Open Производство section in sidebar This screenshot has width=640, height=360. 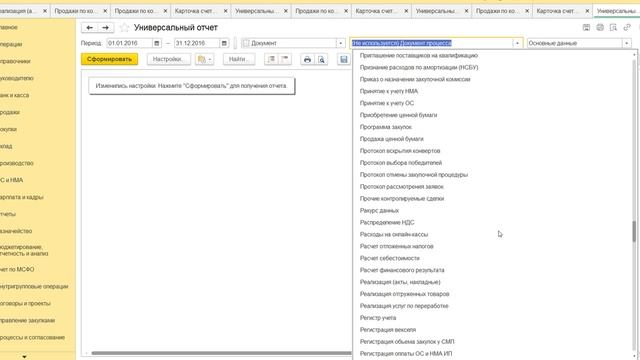17,163
